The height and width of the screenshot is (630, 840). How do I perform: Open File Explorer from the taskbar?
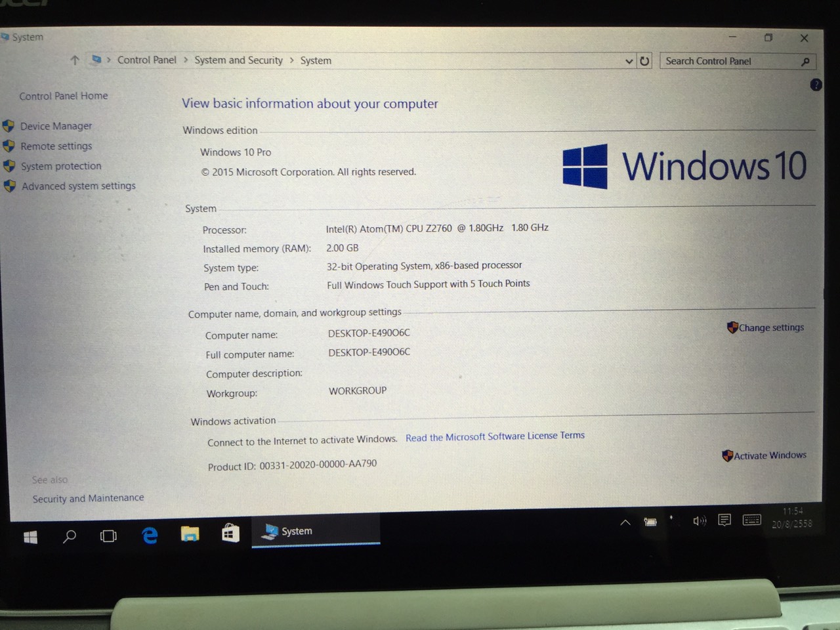click(190, 534)
